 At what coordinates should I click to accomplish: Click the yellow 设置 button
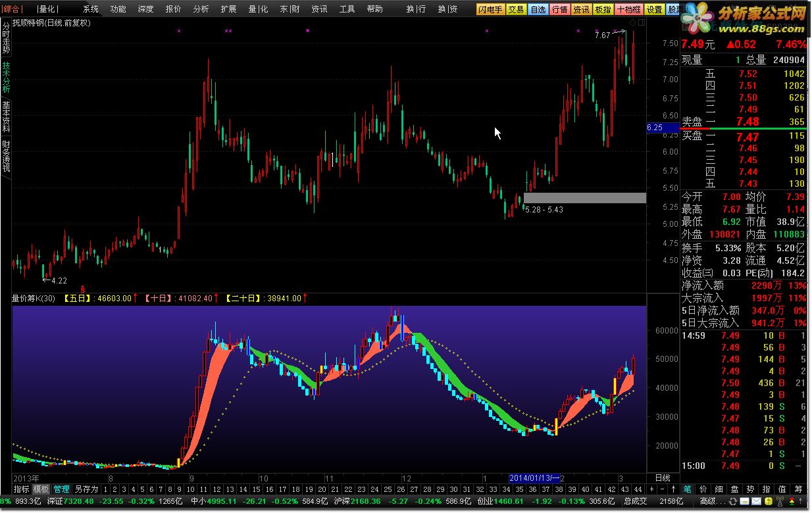[655, 9]
